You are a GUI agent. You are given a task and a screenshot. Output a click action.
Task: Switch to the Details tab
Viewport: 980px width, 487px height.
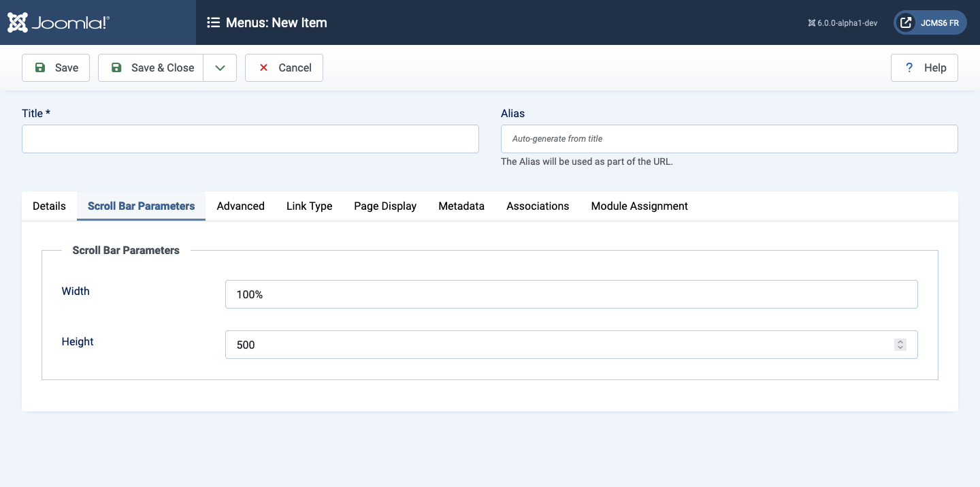[x=49, y=206]
